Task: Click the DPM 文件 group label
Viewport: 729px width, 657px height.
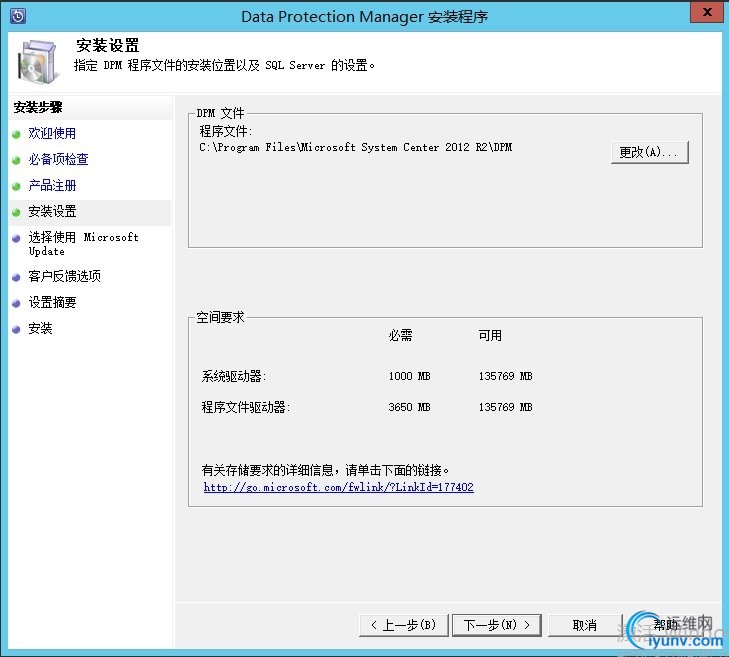Action: [220, 113]
